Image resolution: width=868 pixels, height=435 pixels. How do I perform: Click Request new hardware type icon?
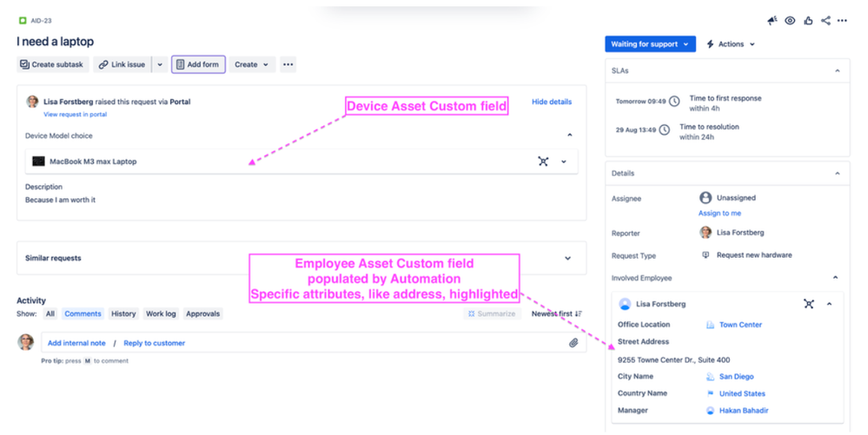pyautogui.click(x=706, y=255)
